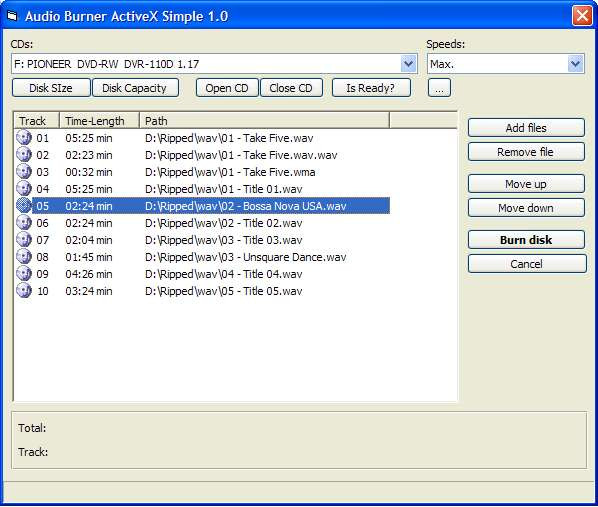Screen dimensions: 598x507
Task: Click the disc icon for track 07
Action: tap(24, 240)
